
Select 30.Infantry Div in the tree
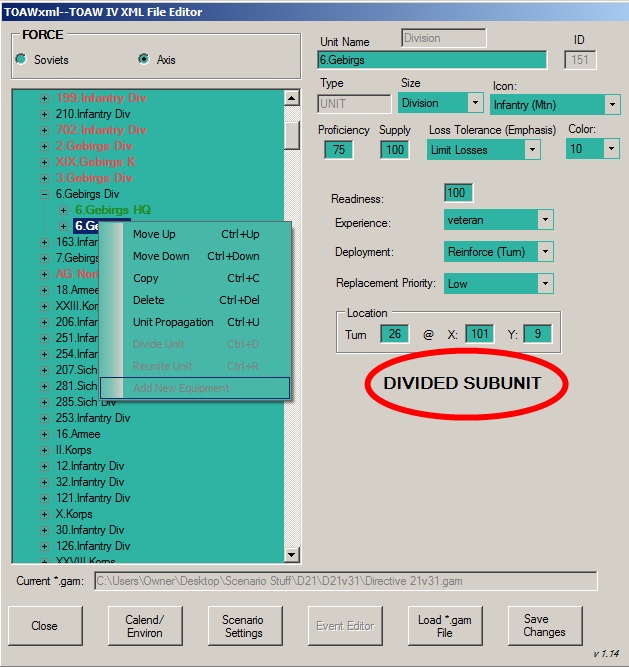coord(90,530)
